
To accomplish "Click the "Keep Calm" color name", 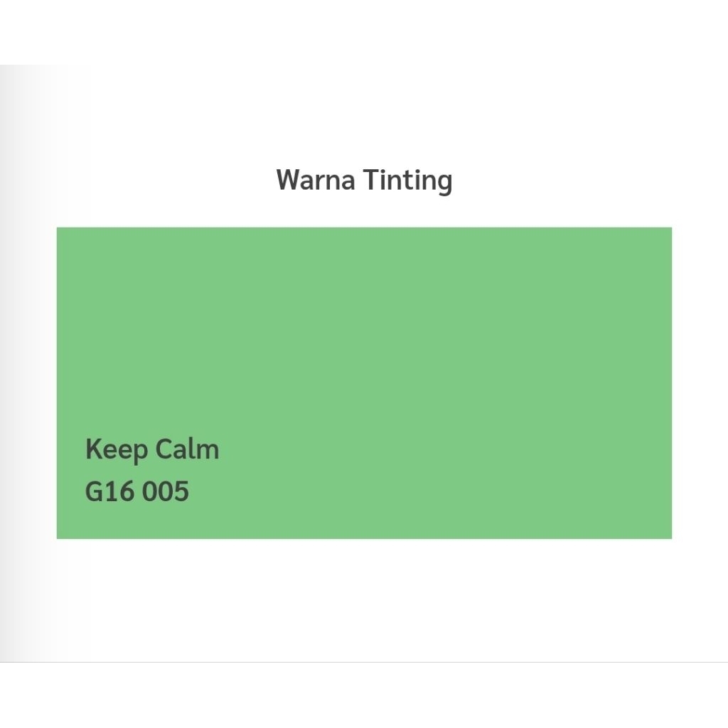I will click(152, 450).
